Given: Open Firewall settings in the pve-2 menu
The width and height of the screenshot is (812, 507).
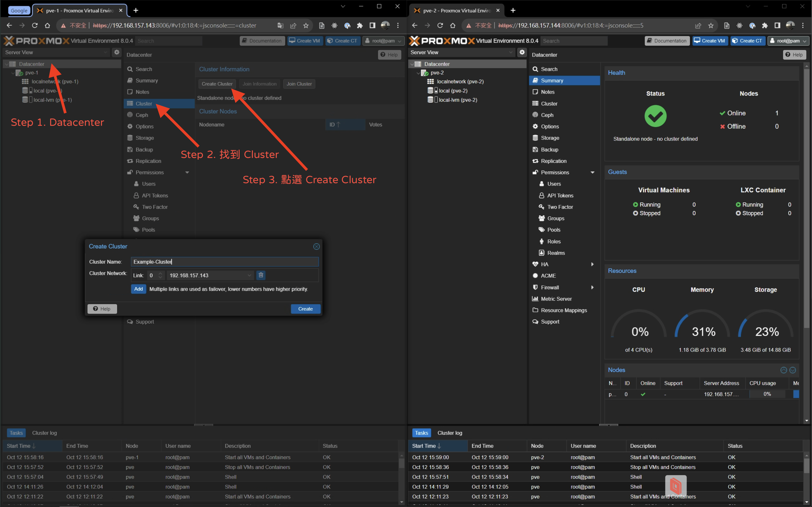Looking at the screenshot, I should tap(550, 287).
